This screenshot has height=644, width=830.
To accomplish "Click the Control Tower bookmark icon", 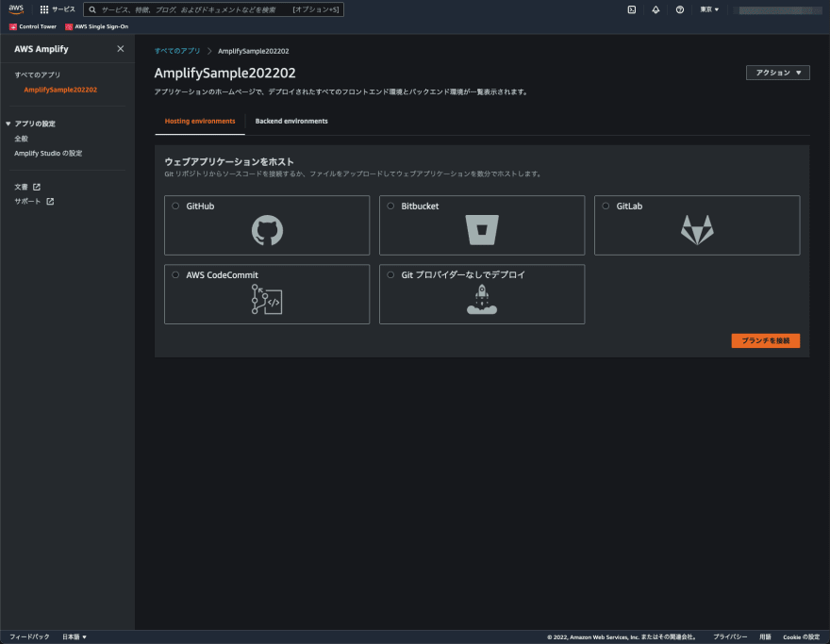I will pyautogui.click(x=12, y=26).
